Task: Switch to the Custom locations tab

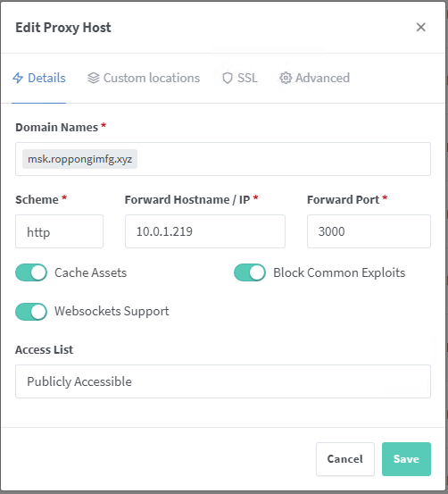Action: [144, 78]
